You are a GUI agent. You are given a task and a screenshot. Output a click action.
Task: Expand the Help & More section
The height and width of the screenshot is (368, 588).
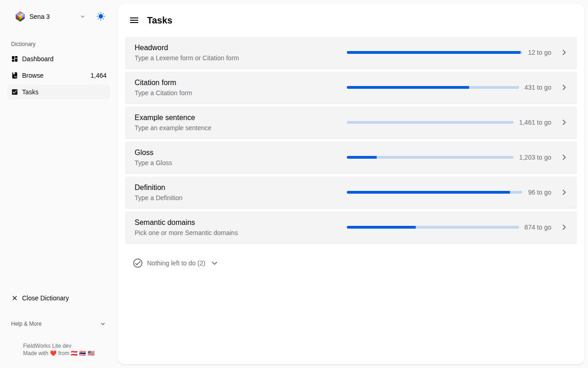pos(59,324)
